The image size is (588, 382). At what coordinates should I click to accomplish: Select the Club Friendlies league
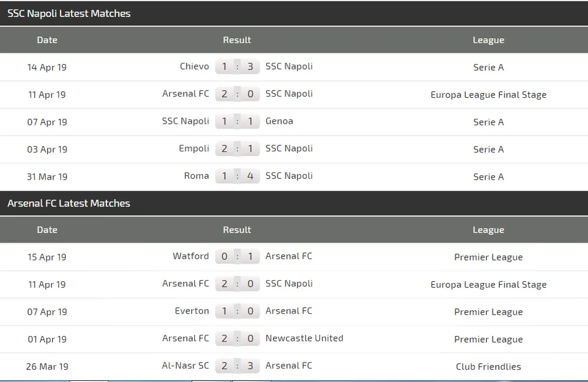(x=489, y=366)
